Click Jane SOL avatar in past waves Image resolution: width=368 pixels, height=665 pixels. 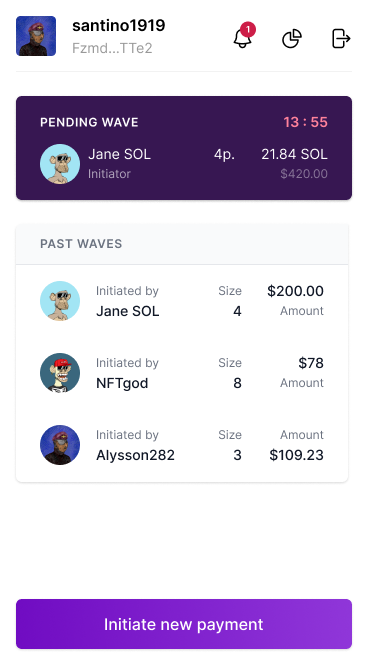(x=60, y=301)
